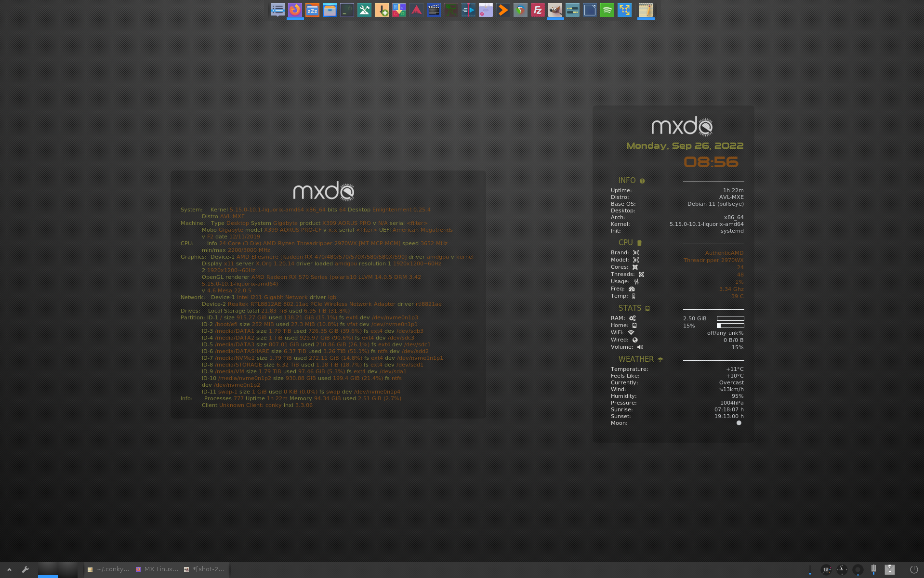This screenshot has width=924, height=578.
Task: Click the up-arrow launcher in bottom panel
Action: [x=9, y=569]
